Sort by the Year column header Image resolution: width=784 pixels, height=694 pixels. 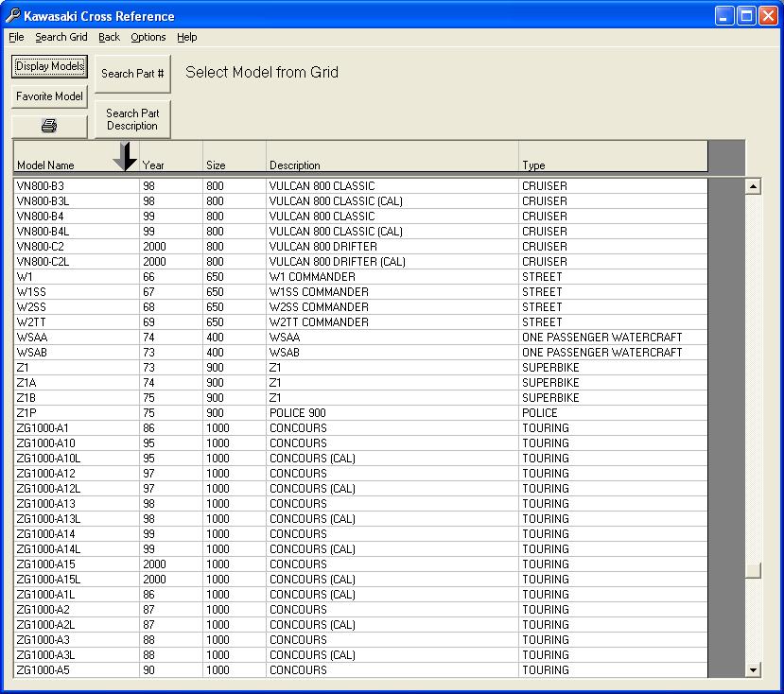(x=171, y=157)
